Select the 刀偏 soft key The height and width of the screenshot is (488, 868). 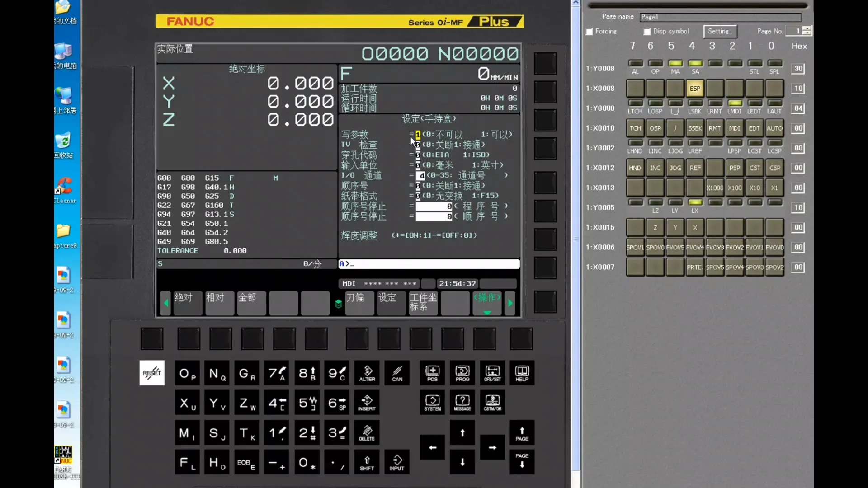[359, 303]
